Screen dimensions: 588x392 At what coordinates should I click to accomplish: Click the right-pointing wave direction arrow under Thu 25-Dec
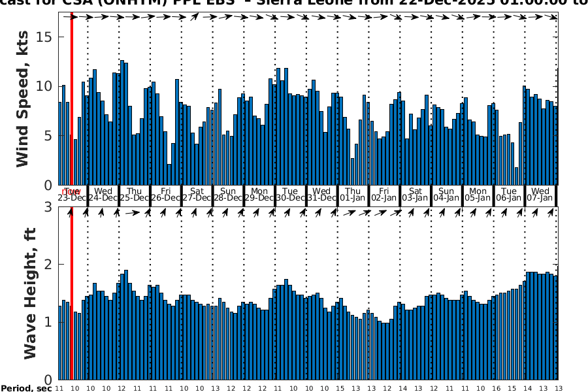coord(132,212)
